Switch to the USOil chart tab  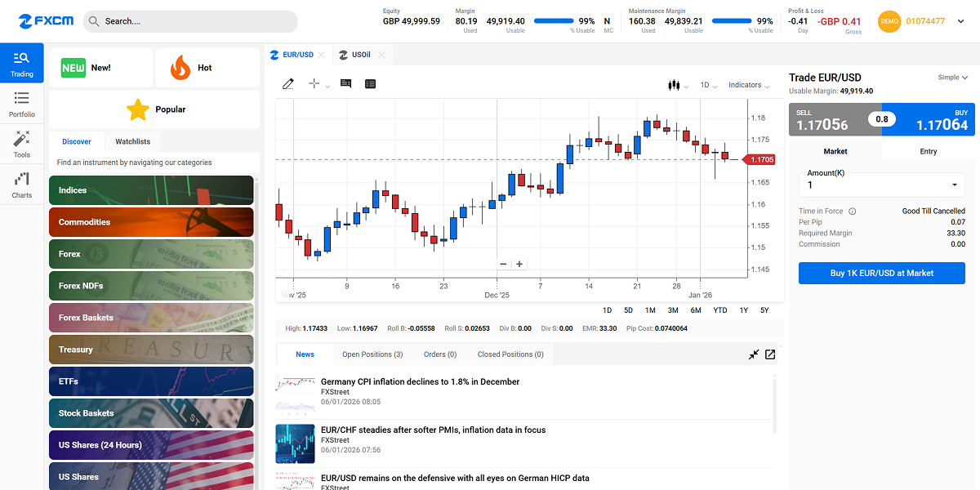pos(359,55)
